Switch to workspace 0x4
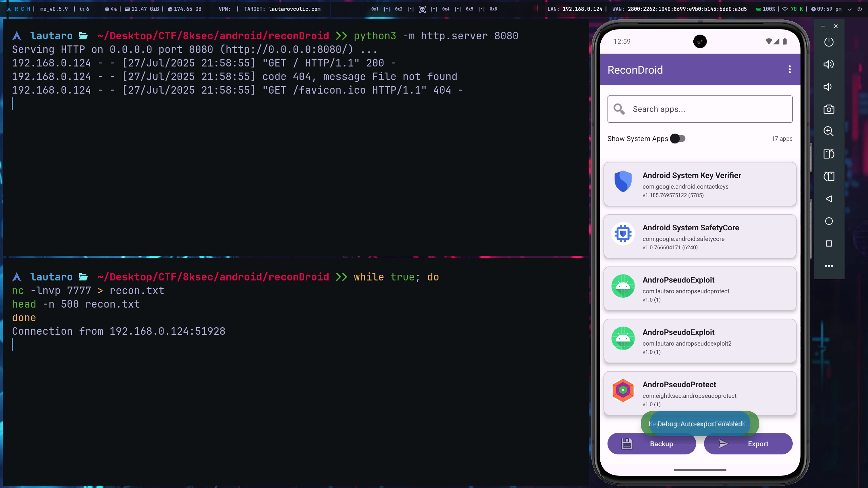 (446, 9)
